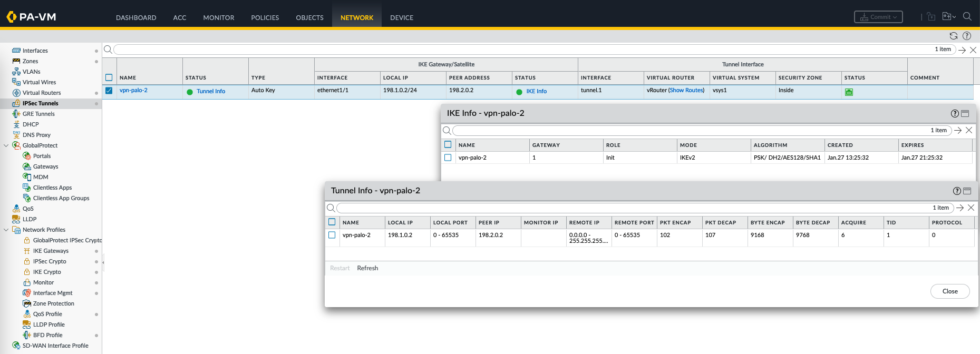Click the Show Routes link
Viewport: 980px width, 354px height.
click(686, 90)
